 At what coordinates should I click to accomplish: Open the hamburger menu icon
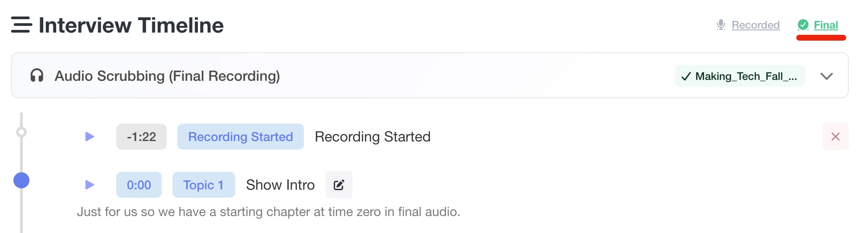[x=21, y=25]
